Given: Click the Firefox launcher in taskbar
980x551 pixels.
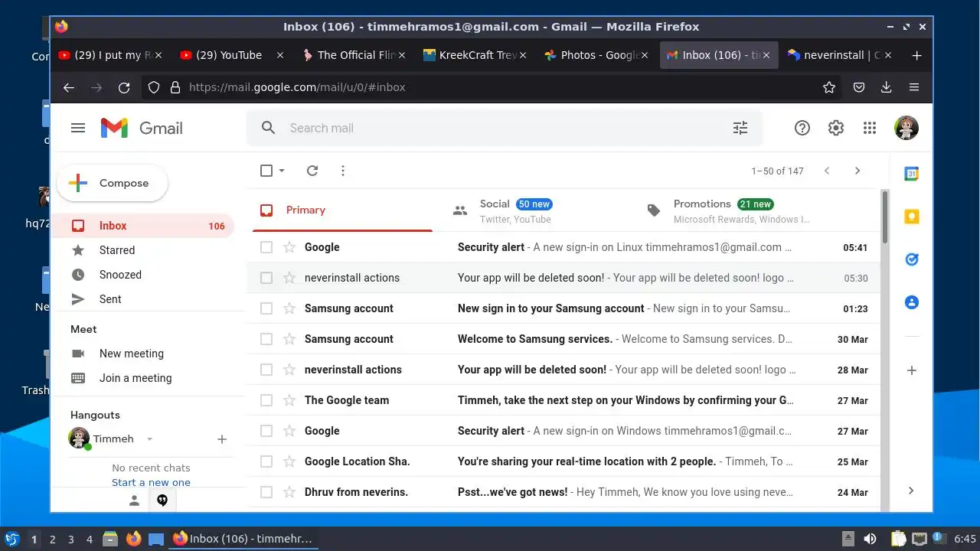Looking at the screenshot, I should [133, 539].
